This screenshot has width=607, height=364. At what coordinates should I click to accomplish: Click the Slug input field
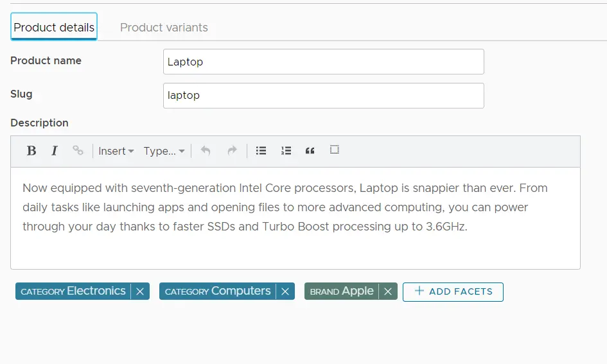tap(323, 95)
